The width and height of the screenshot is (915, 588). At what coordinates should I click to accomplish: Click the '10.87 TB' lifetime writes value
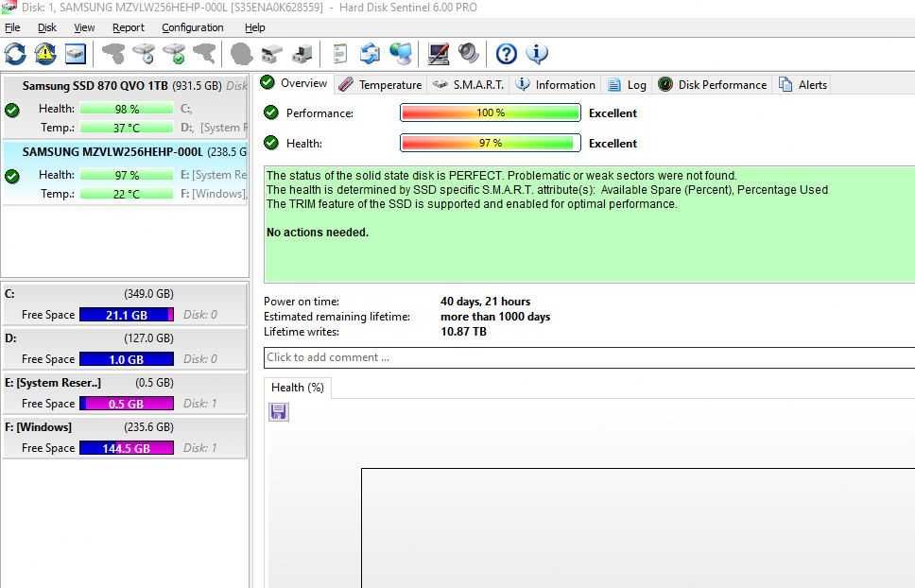pyautogui.click(x=463, y=332)
